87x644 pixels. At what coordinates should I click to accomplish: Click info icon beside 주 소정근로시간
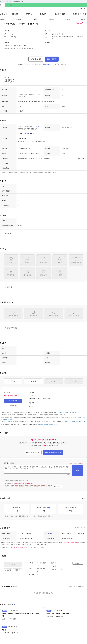(28, 134)
